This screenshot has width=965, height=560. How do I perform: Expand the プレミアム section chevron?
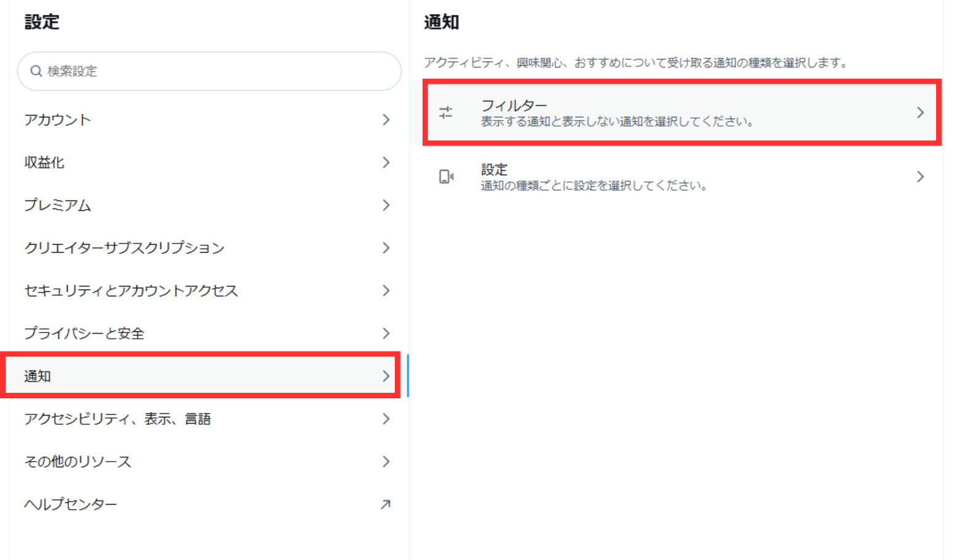tap(386, 205)
